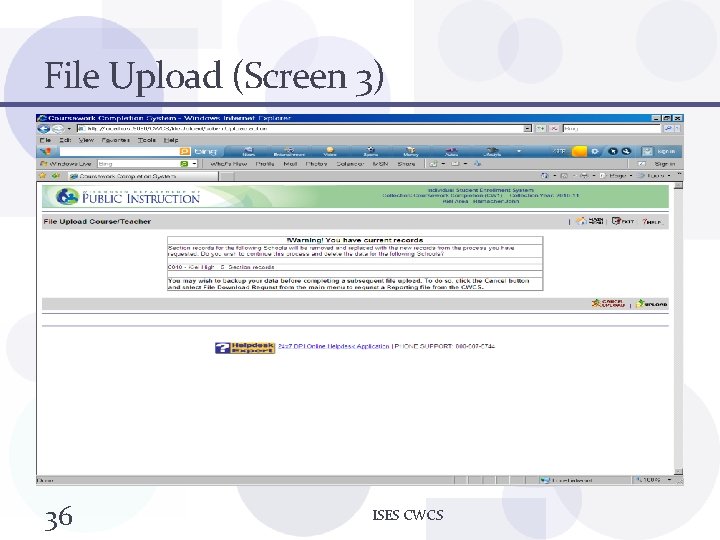Click the Windows Live logo on toolbar
720x540 pixels.
tap(66, 163)
